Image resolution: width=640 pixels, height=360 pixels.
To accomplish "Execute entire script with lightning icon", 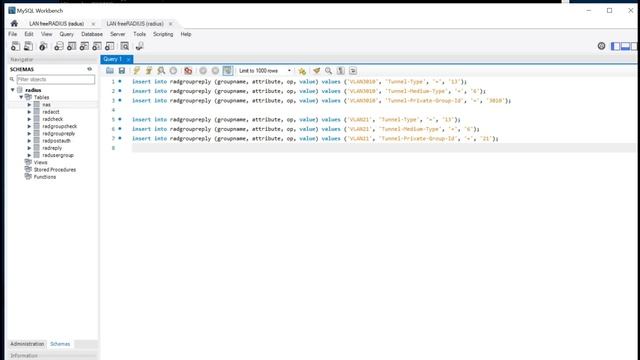I will (x=137, y=71).
